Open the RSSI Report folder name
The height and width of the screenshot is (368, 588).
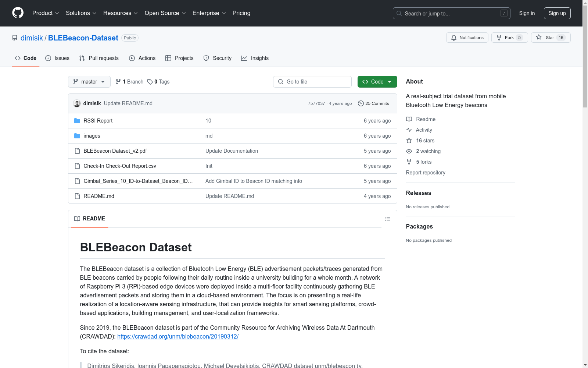(98, 121)
